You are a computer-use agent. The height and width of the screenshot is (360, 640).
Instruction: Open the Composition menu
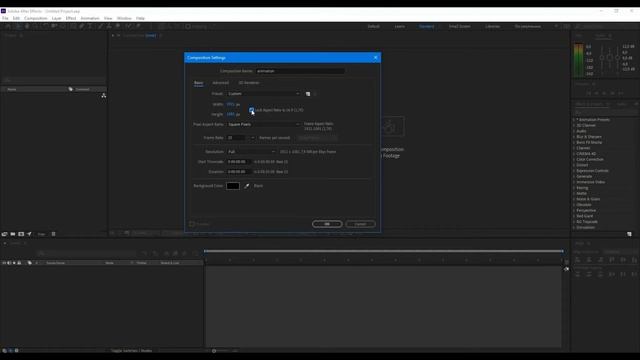(36, 18)
